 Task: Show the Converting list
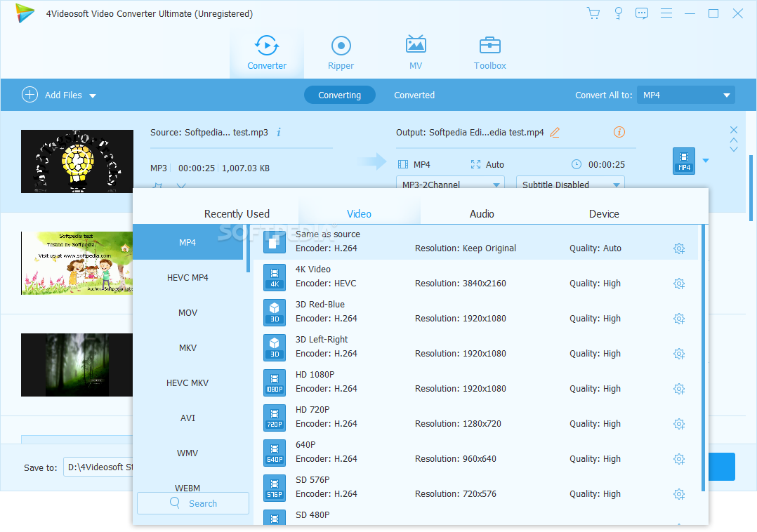pyautogui.click(x=339, y=95)
